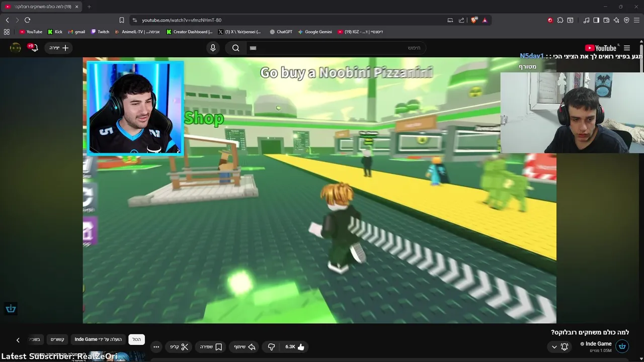
Task: Create a clip with the scissors button
Action: click(x=179, y=347)
